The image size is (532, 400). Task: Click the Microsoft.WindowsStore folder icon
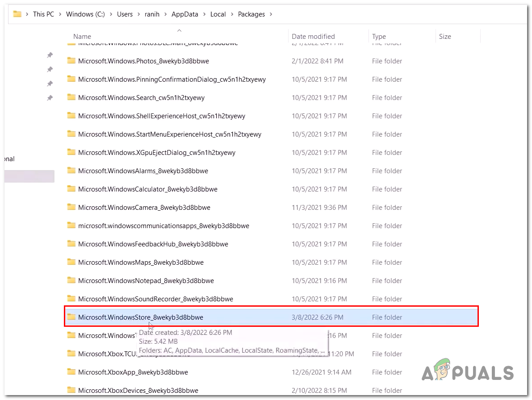[71, 317]
